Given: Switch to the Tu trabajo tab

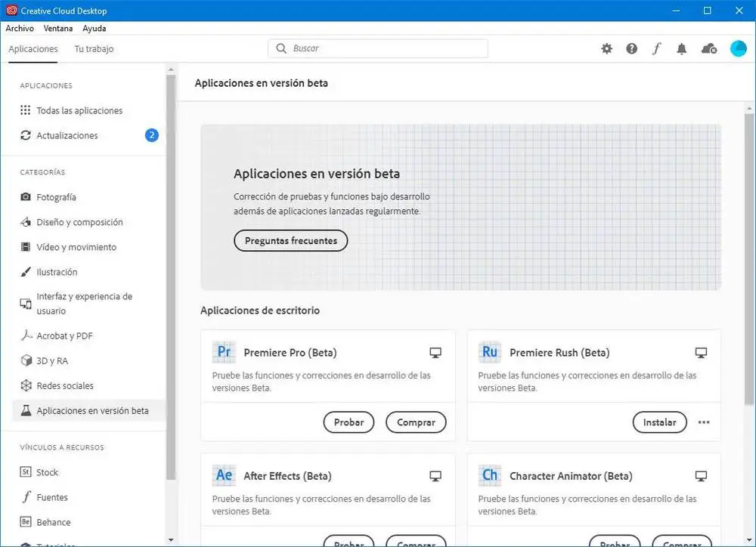Looking at the screenshot, I should coord(94,49).
